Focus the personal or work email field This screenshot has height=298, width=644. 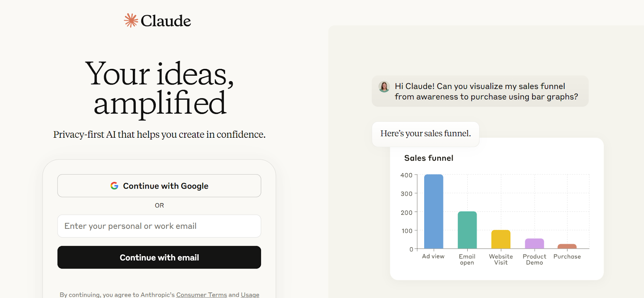point(159,226)
